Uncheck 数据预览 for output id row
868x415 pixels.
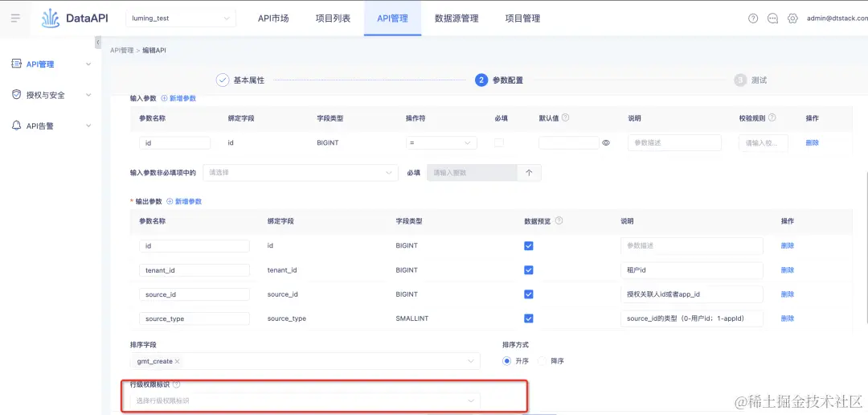(x=529, y=245)
